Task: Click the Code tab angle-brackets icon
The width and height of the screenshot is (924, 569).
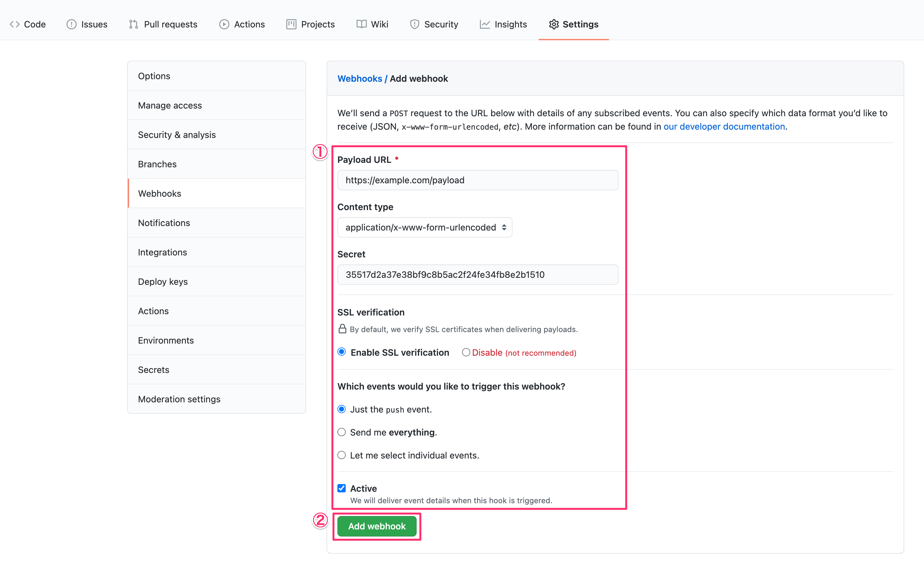Action: (x=15, y=25)
